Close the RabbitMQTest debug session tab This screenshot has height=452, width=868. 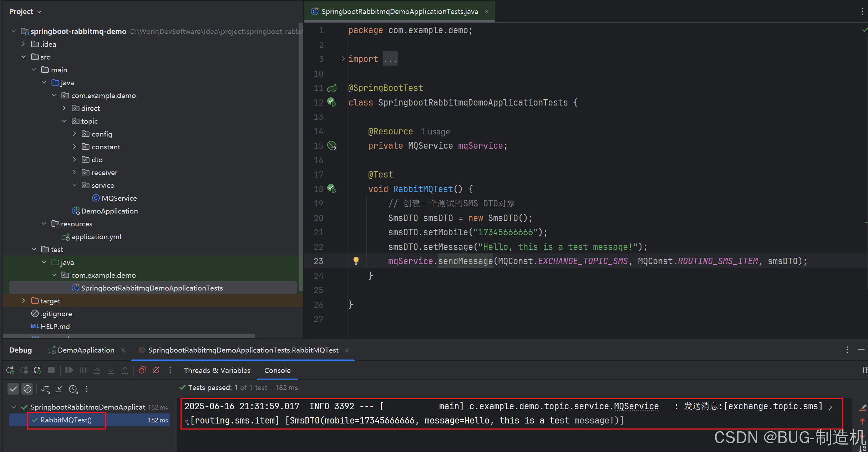pyautogui.click(x=347, y=350)
